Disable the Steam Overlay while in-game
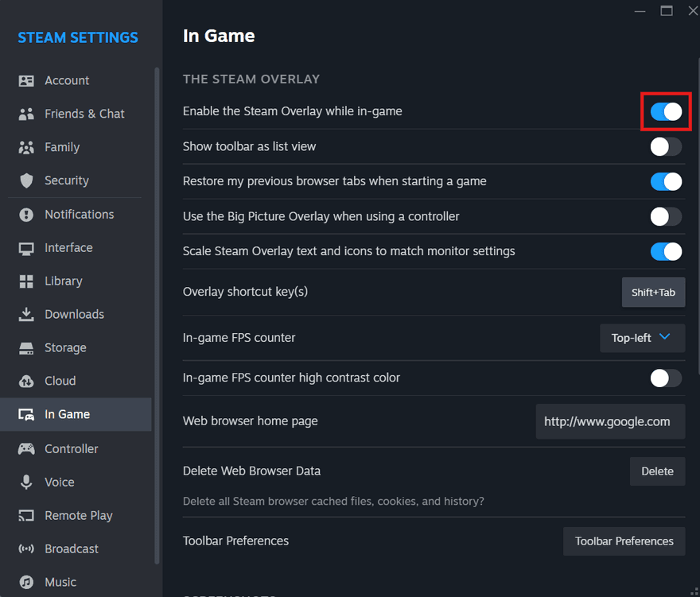The image size is (700, 597). point(666,111)
